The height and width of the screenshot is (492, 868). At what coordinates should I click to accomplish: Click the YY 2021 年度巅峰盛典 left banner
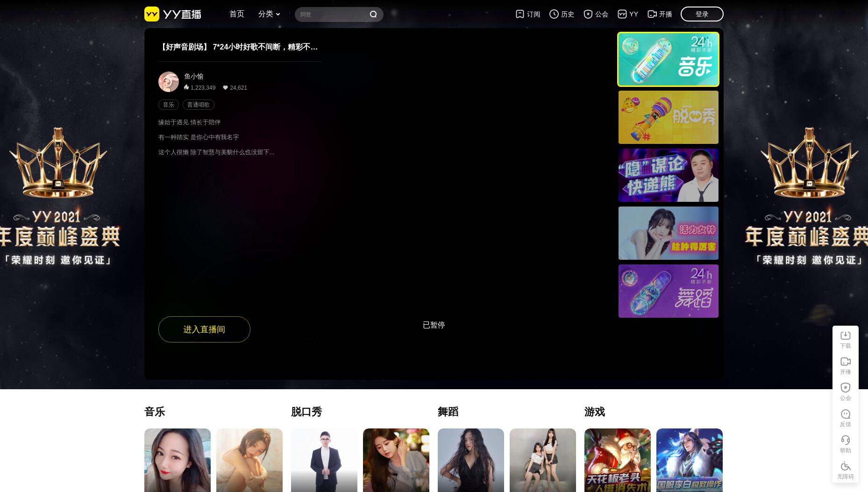60,196
